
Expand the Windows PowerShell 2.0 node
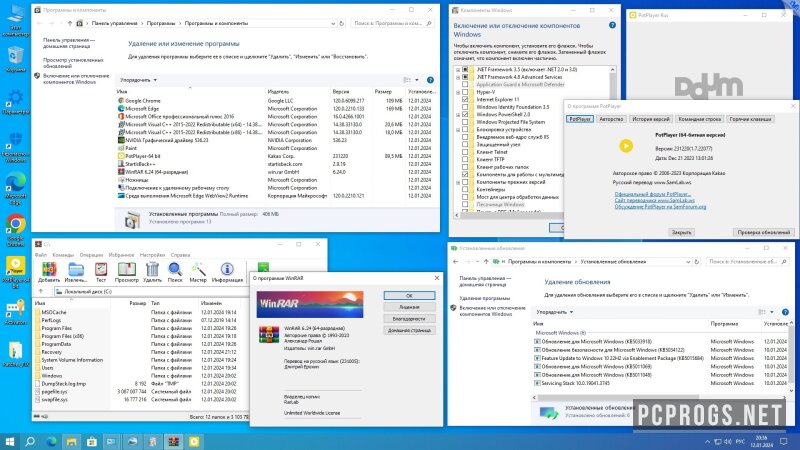[458, 115]
